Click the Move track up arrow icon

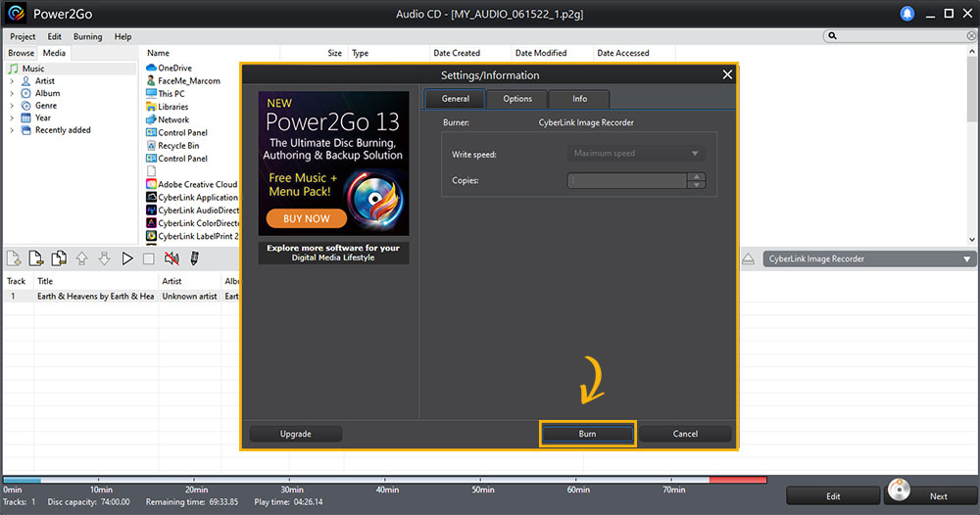[82, 258]
